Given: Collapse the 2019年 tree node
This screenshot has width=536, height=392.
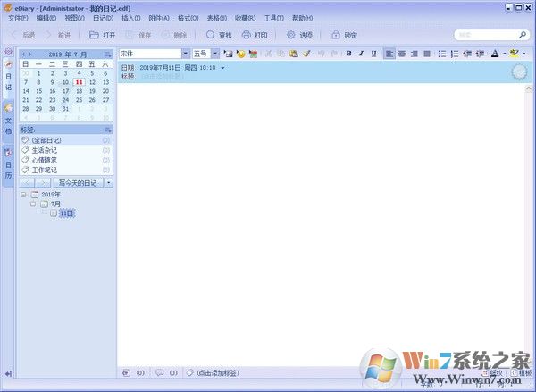Looking at the screenshot, I should pyautogui.click(x=23, y=195).
